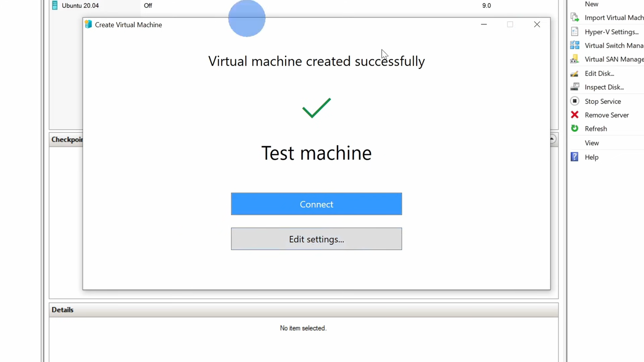The height and width of the screenshot is (362, 644).
Task: Click the Refresh icon
Action: (575, 128)
